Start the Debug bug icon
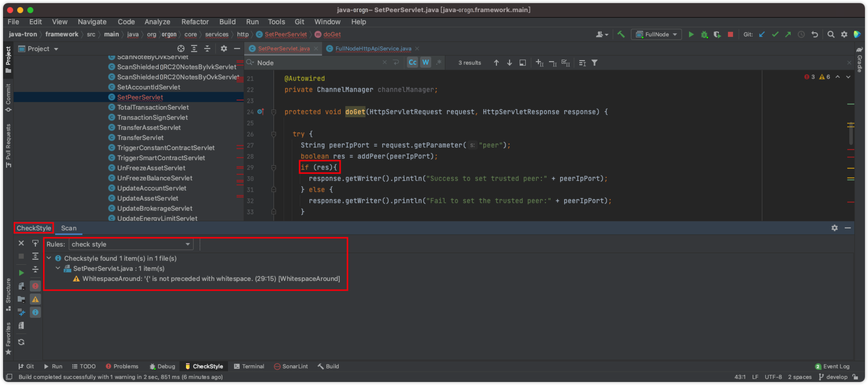Image resolution: width=868 pixels, height=385 pixels. (704, 34)
